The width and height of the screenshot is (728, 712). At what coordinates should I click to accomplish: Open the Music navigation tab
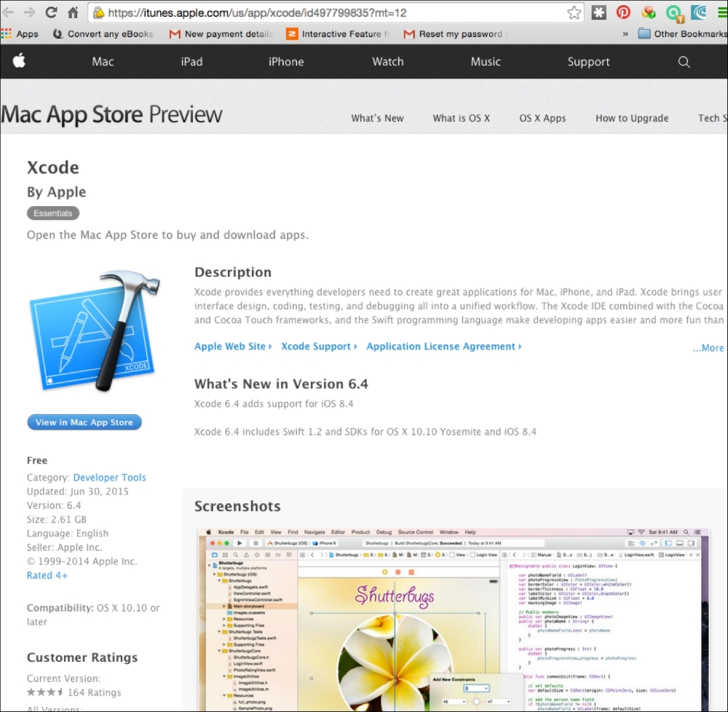pyautogui.click(x=486, y=62)
